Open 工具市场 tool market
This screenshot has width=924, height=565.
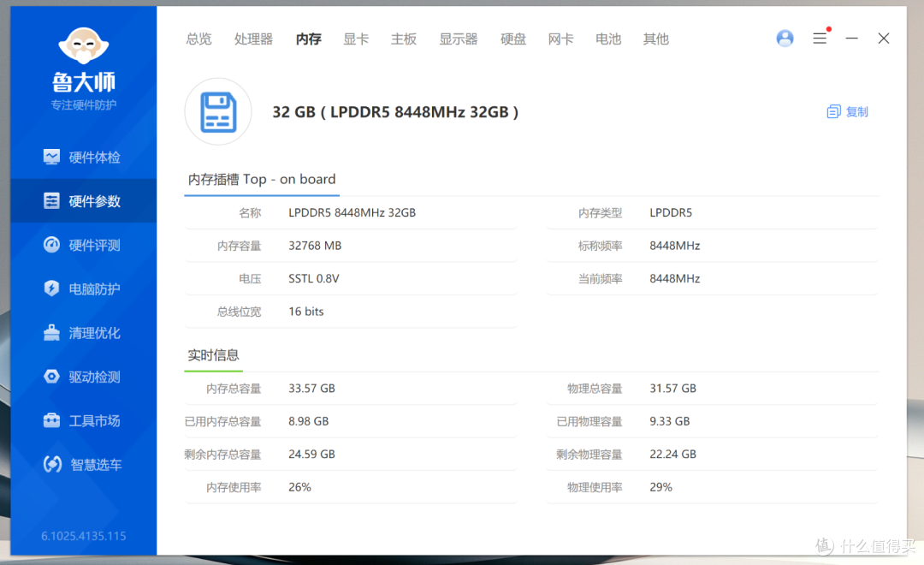pos(83,420)
